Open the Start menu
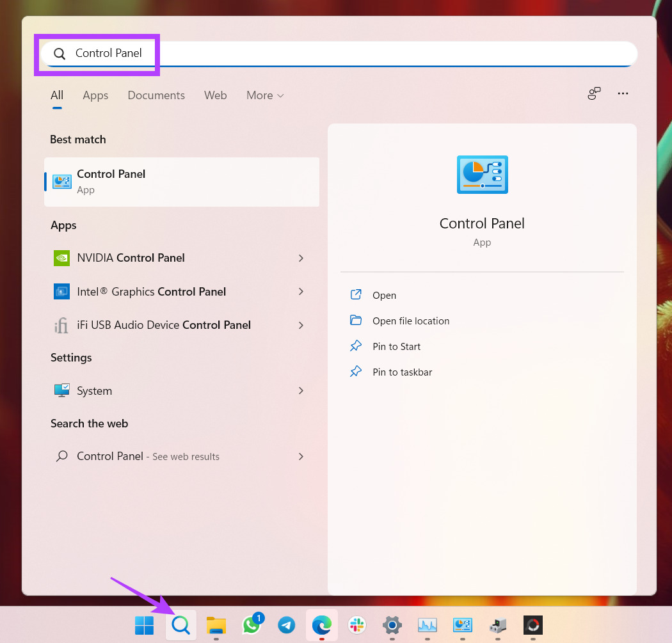 coord(144,625)
